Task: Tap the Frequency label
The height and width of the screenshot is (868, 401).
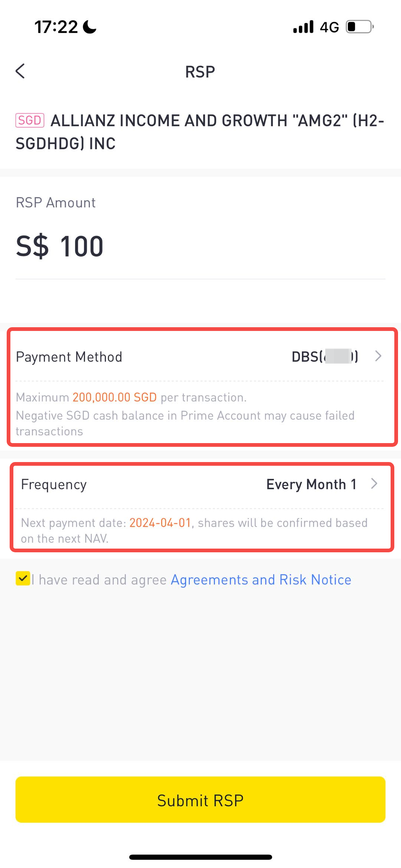Action: [54, 484]
